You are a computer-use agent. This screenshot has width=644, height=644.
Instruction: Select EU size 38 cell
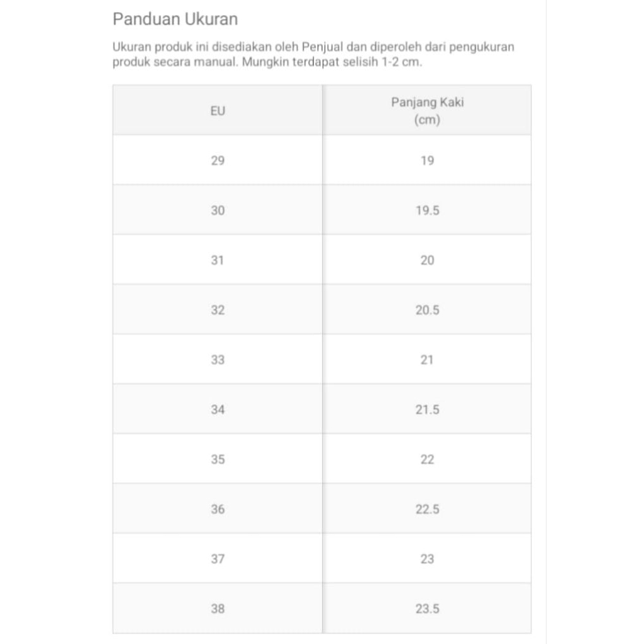(218, 608)
